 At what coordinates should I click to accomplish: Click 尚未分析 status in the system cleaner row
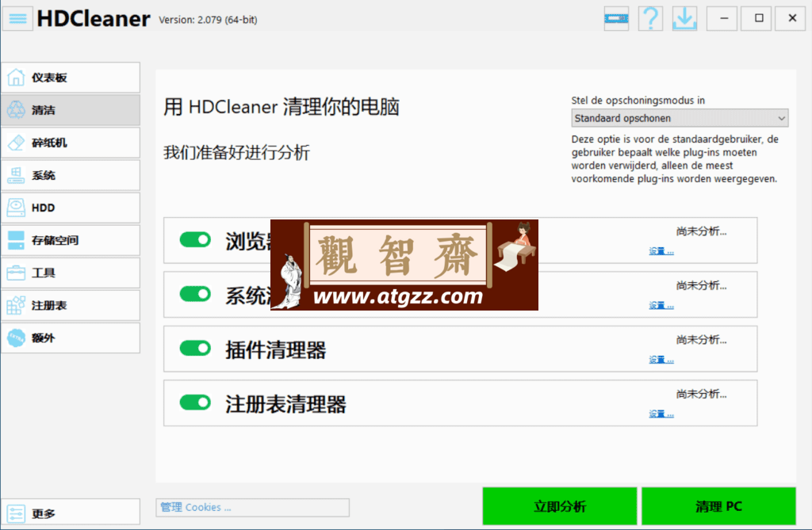coord(701,285)
